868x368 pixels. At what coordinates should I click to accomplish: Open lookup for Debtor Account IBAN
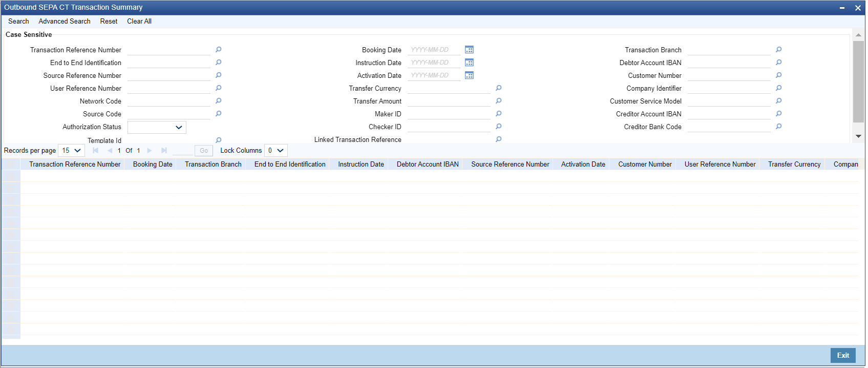(x=779, y=63)
